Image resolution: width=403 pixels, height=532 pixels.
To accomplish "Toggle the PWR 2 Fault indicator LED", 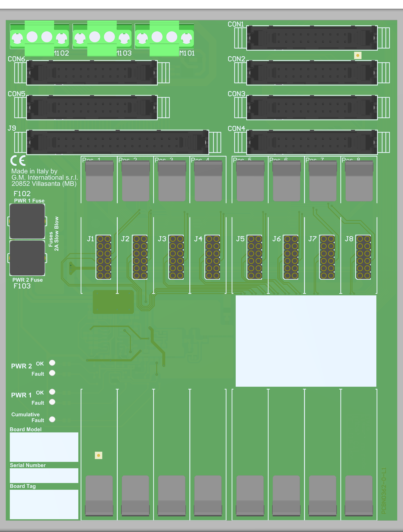I will pos(52,373).
